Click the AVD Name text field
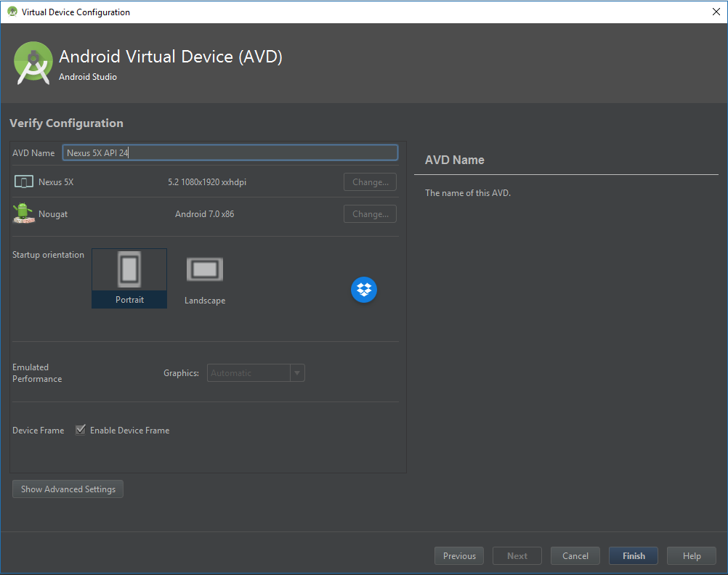 pyautogui.click(x=230, y=152)
